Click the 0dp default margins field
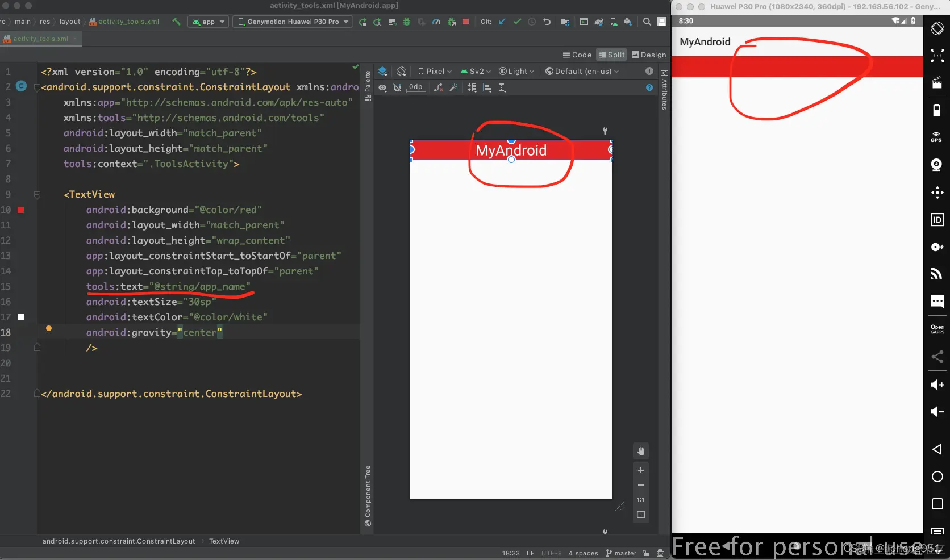This screenshot has width=950, height=560. (416, 87)
